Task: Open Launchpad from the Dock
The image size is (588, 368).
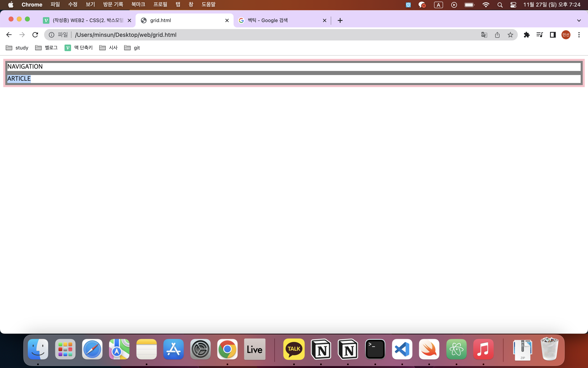Action: (65, 349)
